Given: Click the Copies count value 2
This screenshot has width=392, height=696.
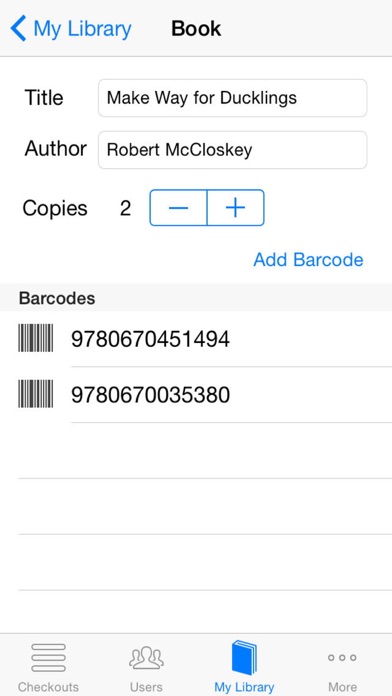Looking at the screenshot, I should (126, 208).
